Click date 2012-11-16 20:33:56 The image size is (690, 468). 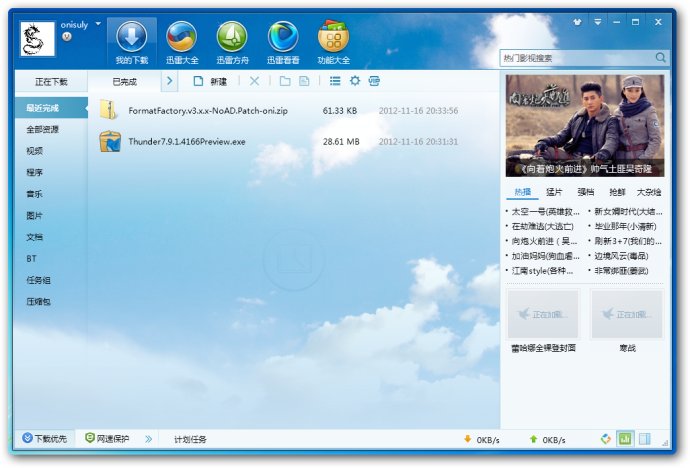418,111
